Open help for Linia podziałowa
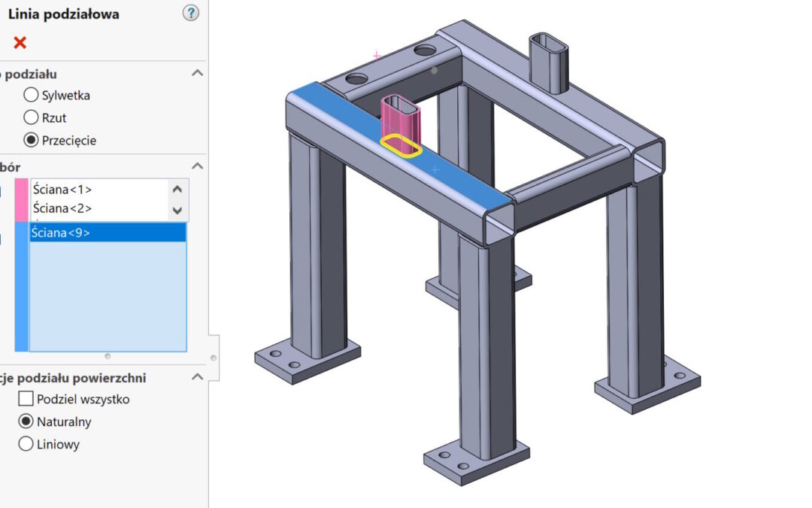This screenshot has height=508, width=812. (x=191, y=13)
